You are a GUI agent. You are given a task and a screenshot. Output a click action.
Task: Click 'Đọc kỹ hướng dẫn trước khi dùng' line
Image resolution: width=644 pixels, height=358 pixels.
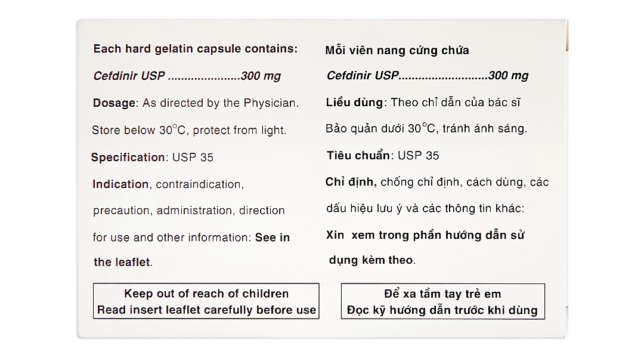coord(442,310)
